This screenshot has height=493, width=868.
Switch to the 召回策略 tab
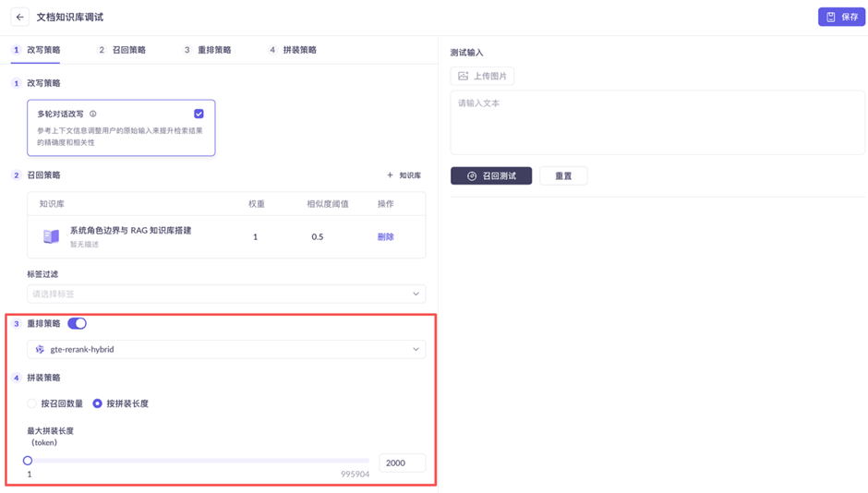(x=122, y=50)
